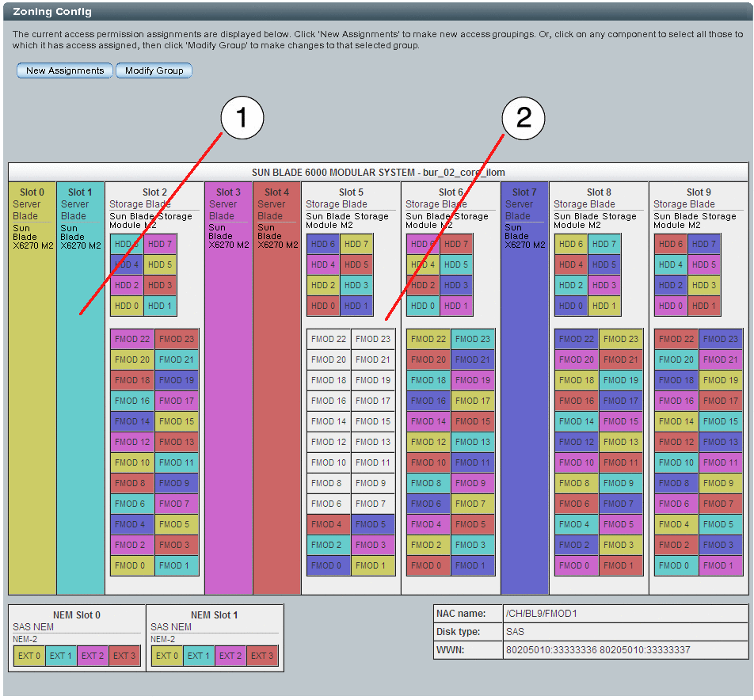Click FMOD 1 in Slot 2
Viewport: 754px width, 700px height.
[x=177, y=566]
